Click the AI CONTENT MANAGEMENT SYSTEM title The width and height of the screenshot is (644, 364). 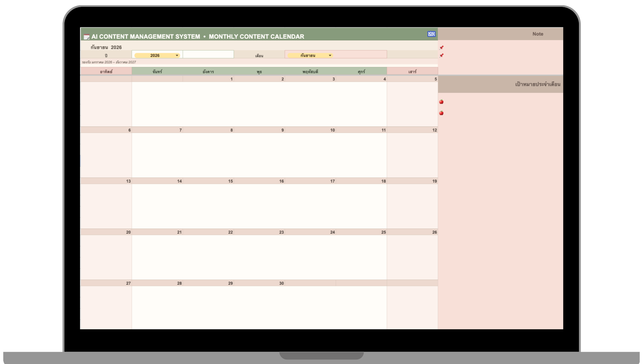(146, 37)
